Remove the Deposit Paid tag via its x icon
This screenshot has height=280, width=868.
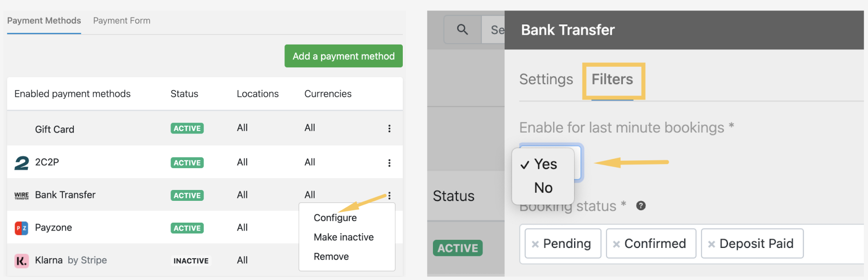[x=711, y=244]
